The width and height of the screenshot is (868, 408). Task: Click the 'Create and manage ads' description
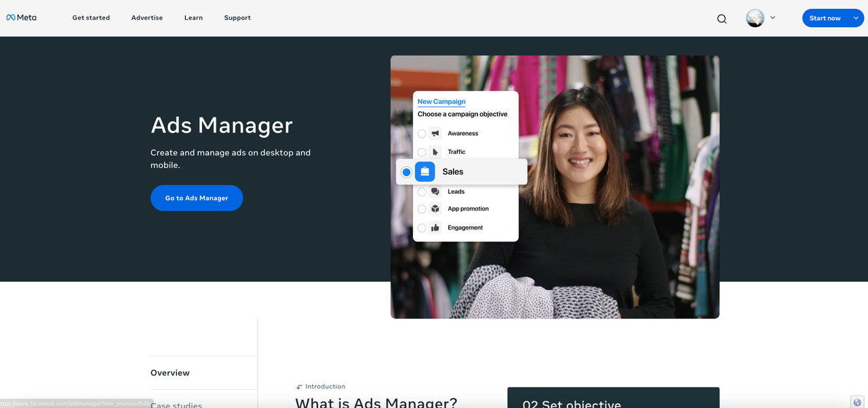tap(231, 159)
